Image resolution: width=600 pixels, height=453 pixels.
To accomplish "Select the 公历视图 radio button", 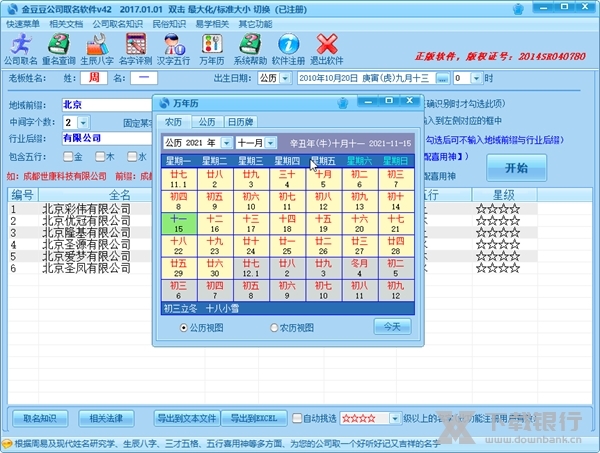I will [x=184, y=328].
